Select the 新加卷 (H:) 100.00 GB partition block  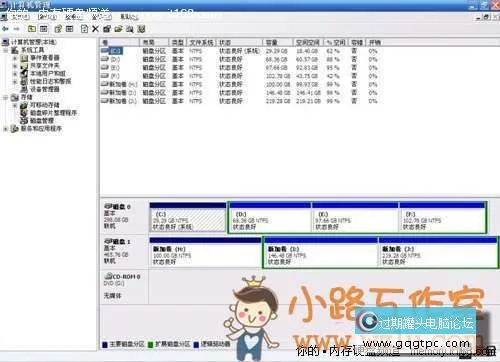206,252
